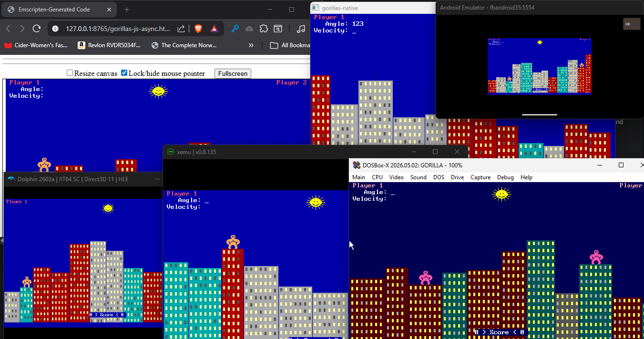Go forward in the Brave browser
The height and width of the screenshot is (339, 644).
coord(22,29)
